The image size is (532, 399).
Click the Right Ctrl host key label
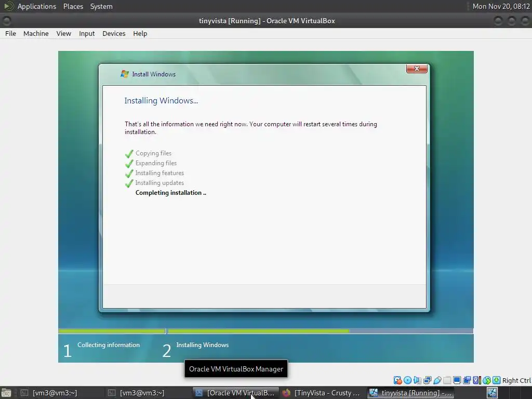click(x=517, y=381)
